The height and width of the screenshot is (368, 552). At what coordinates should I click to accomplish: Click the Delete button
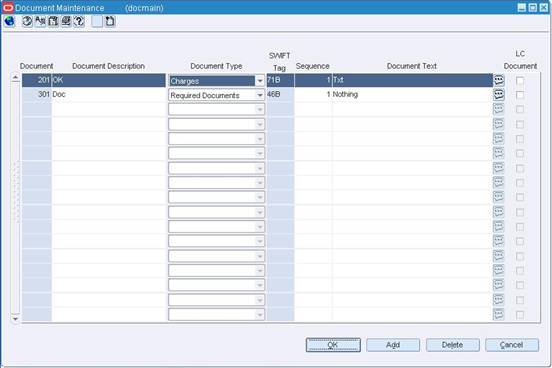pos(452,345)
